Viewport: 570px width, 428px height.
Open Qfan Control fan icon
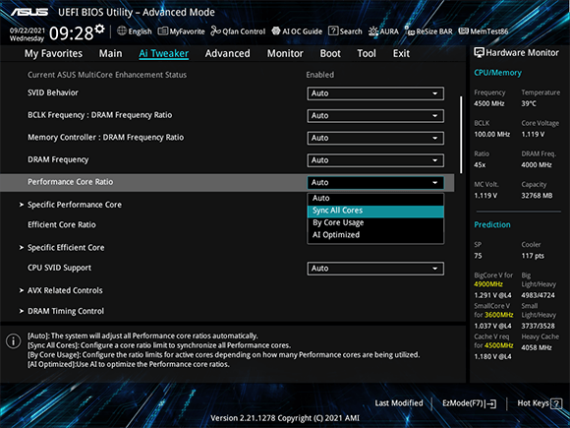click(x=215, y=31)
